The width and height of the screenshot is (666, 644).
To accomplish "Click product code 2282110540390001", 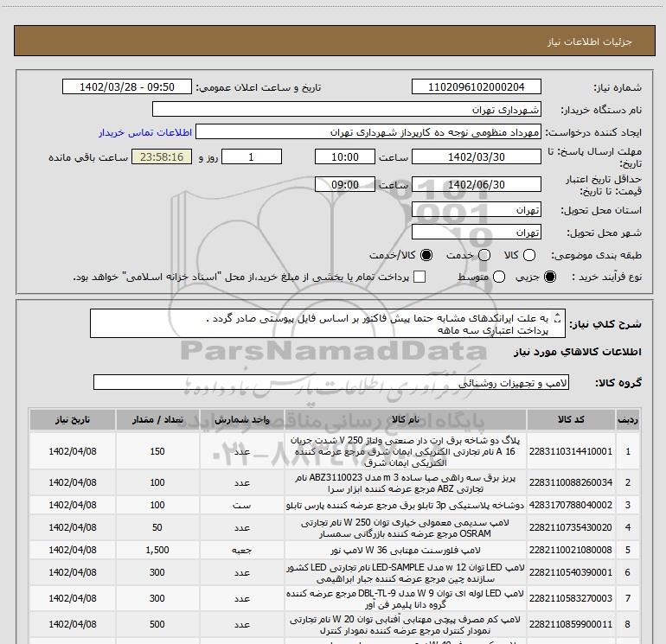I will coord(571,572).
